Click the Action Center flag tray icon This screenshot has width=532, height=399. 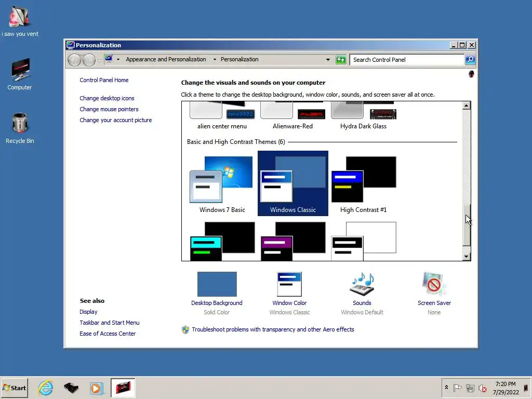pos(457,388)
